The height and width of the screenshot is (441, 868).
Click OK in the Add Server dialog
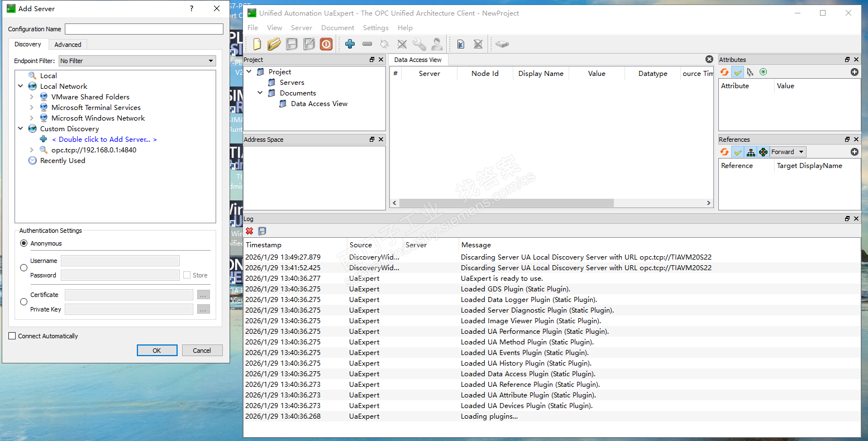tap(157, 351)
